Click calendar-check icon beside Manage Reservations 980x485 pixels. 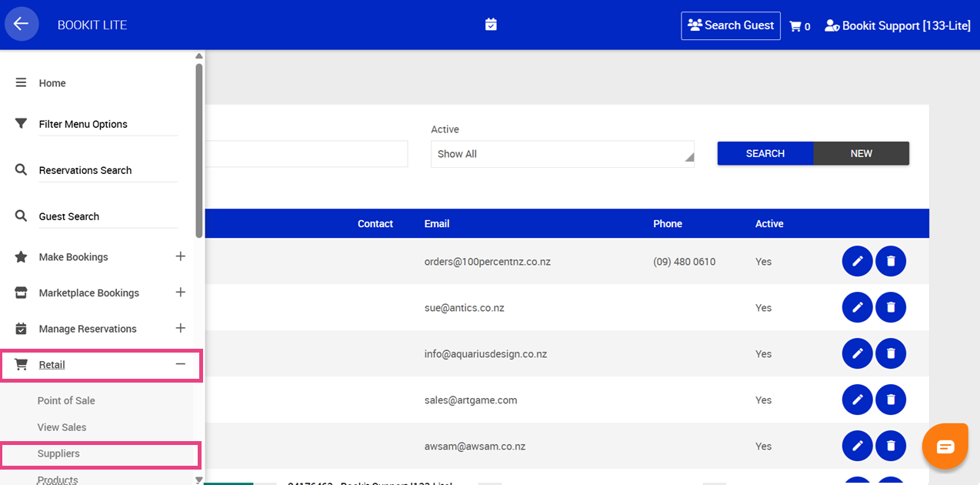click(x=21, y=328)
